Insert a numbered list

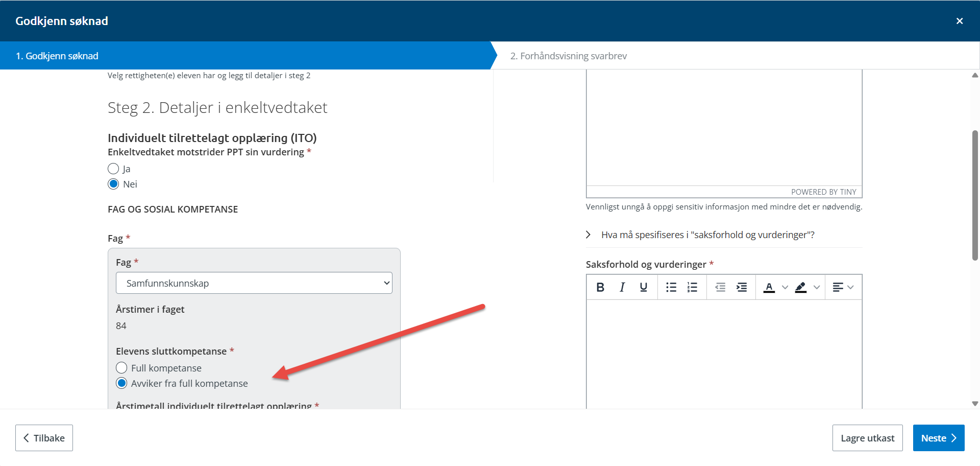[x=692, y=287]
